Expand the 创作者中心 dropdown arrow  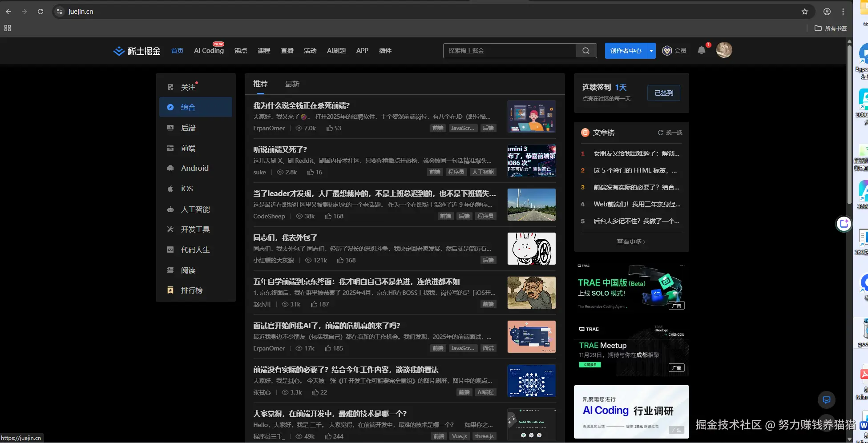pyautogui.click(x=651, y=50)
